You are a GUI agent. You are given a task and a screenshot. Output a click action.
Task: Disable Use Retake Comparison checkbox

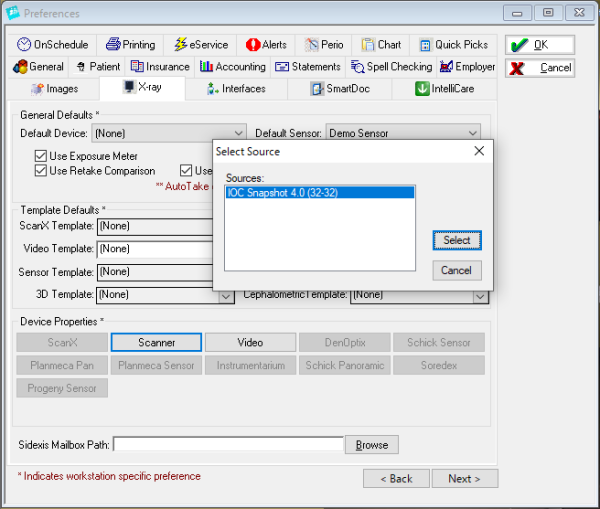pyautogui.click(x=41, y=171)
